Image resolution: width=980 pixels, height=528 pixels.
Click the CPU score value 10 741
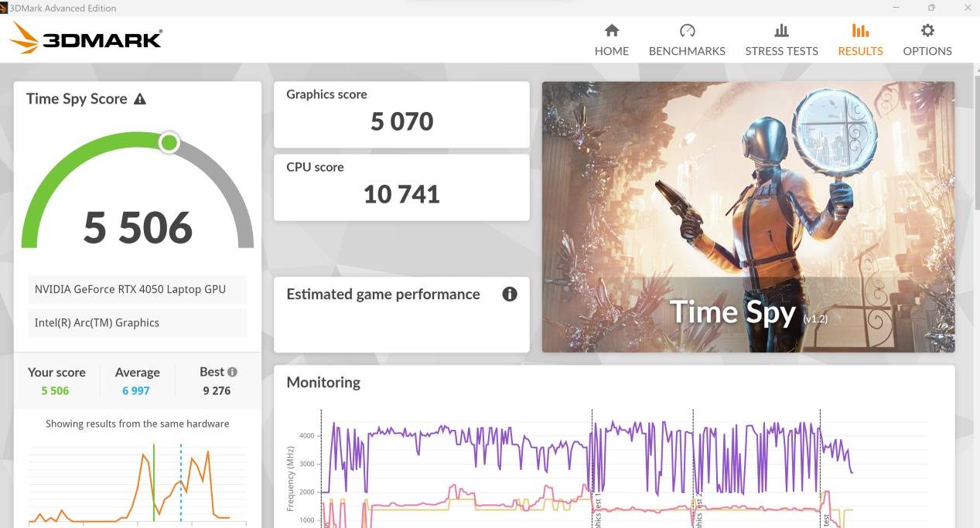(401, 194)
